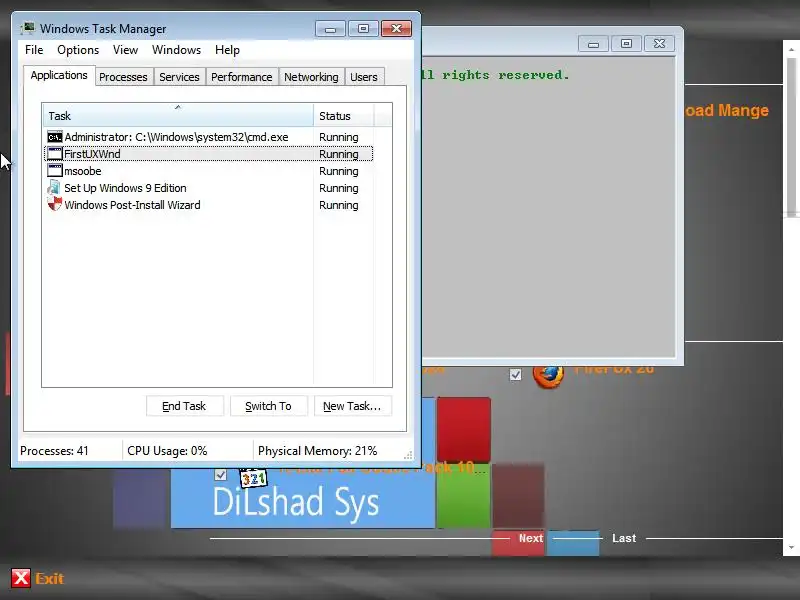Open the Options menu
This screenshot has height=600, width=800.
click(x=78, y=50)
